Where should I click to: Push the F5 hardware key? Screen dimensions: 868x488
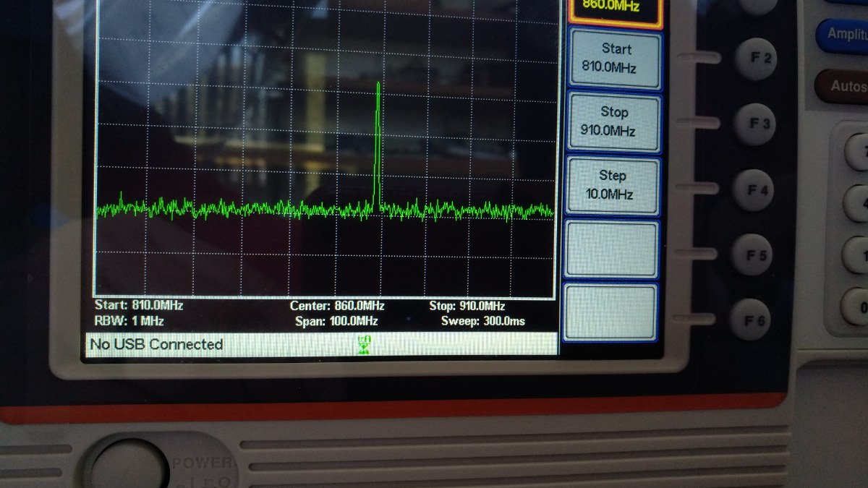pos(752,254)
